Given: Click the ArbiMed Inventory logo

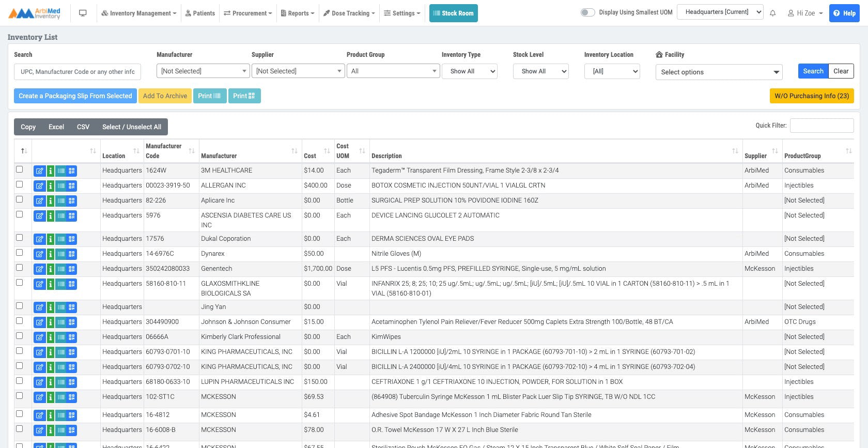Looking at the screenshot, I should 34,13.
